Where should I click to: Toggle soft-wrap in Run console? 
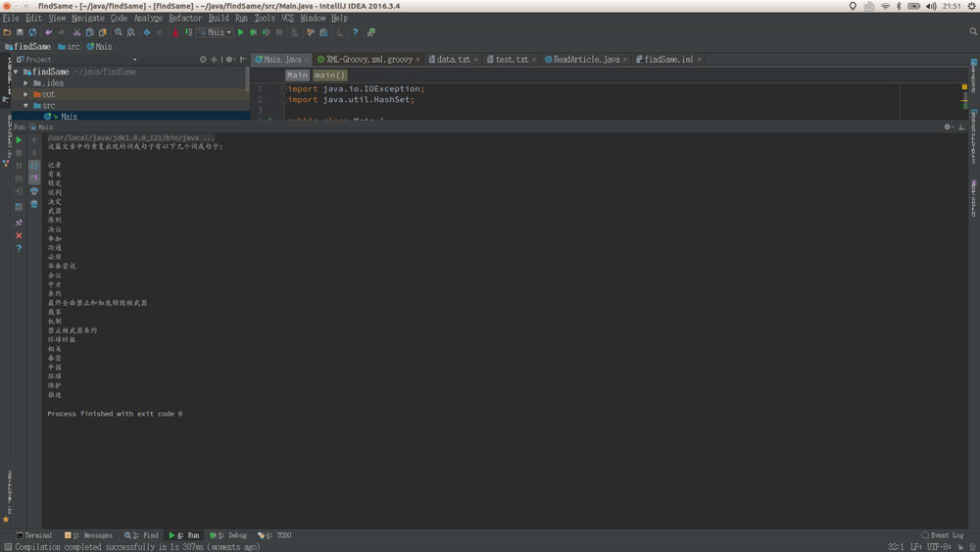pyautogui.click(x=34, y=166)
